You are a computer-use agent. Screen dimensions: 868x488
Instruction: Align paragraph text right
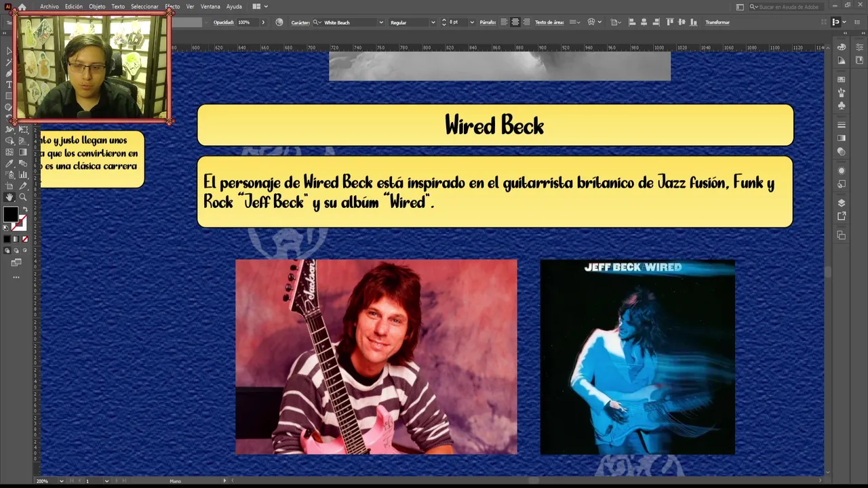coord(526,22)
